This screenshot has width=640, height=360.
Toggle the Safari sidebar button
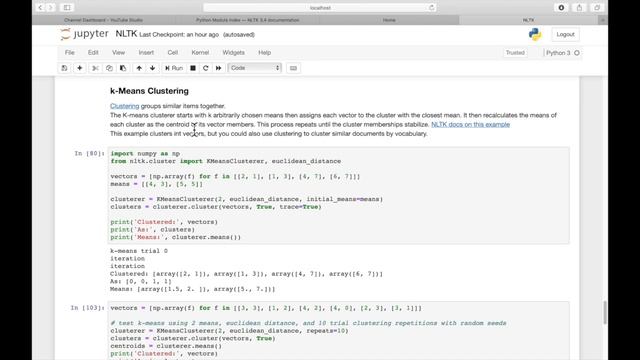coord(67,7)
